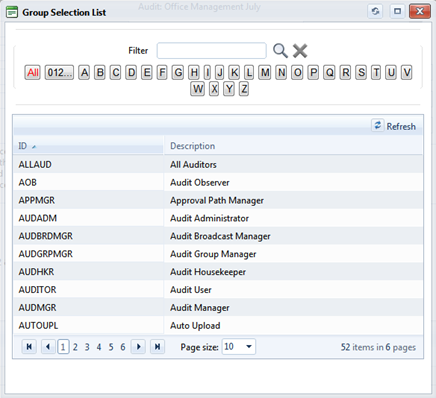Viewport: 436px width, 398px height.
Task: Go to page 4
Action: [x=99, y=347]
